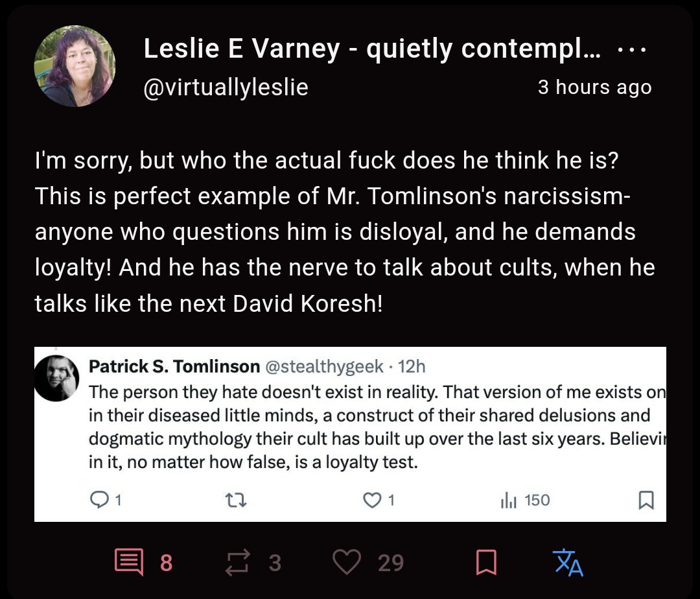Click the embedded tweet's retweet icon
700x599 pixels.
[236, 500]
